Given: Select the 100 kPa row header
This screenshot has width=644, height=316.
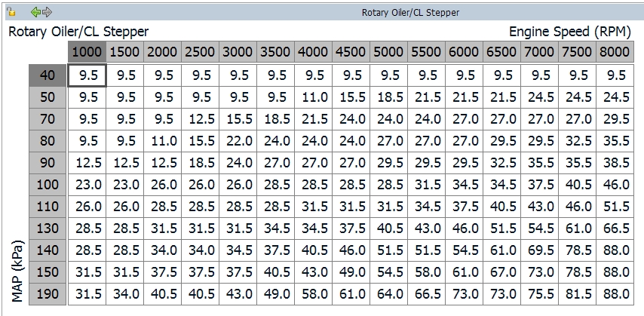Looking at the screenshot, I should tap(48, 185).
